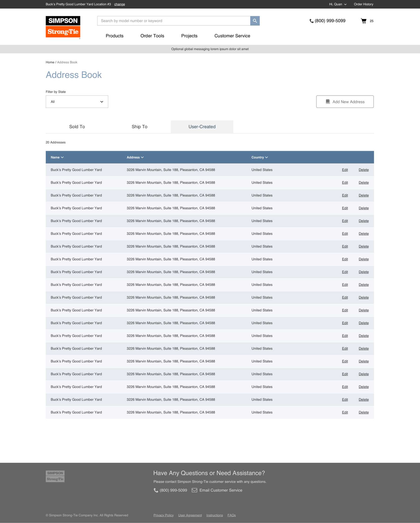Sort table by Address column
420x523 pixels.
click(135, 157)
